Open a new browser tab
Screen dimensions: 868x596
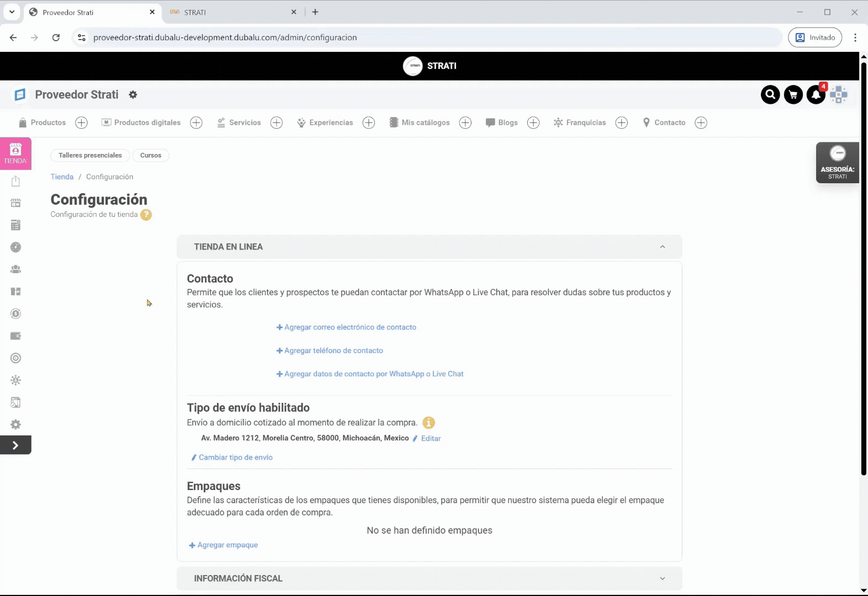pos(315,12)
